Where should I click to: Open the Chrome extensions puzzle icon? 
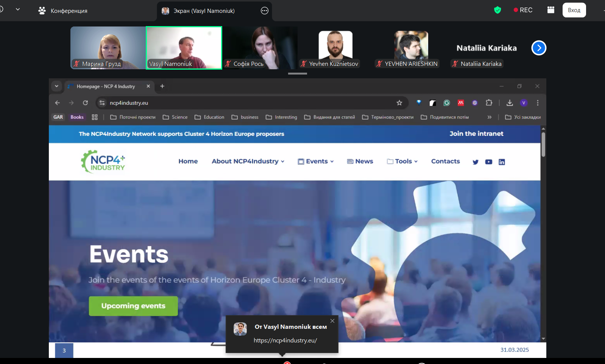[x=489, y=103]
